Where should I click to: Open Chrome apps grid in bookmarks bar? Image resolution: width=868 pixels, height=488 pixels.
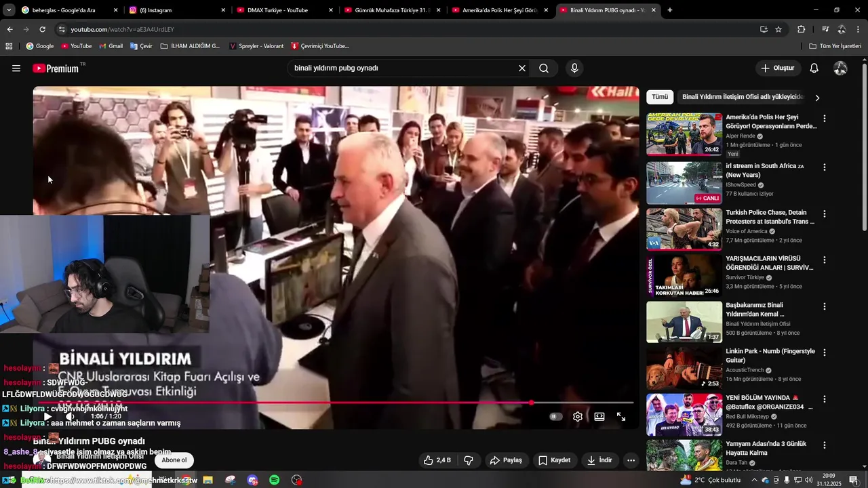pyautogui.click(x=9, y=46)
